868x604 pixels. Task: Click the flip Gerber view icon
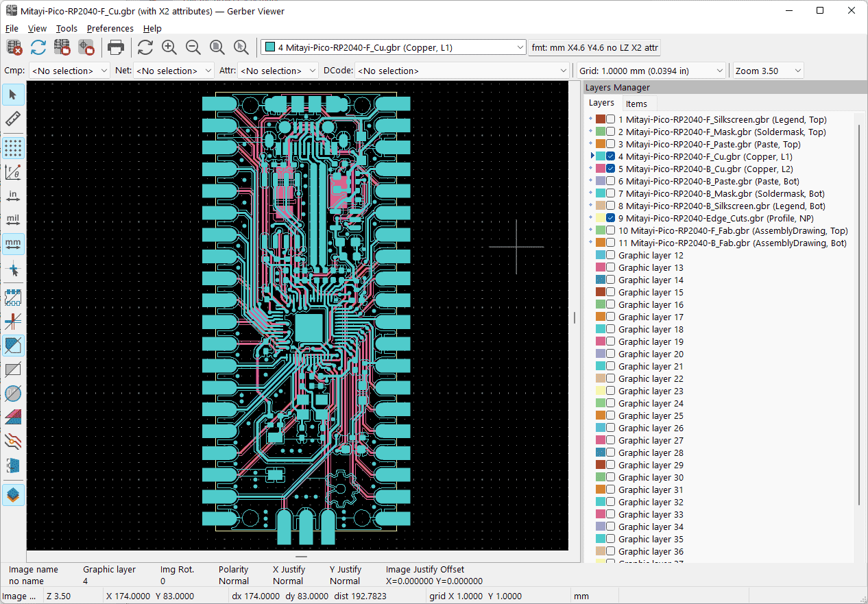[13, 466]
